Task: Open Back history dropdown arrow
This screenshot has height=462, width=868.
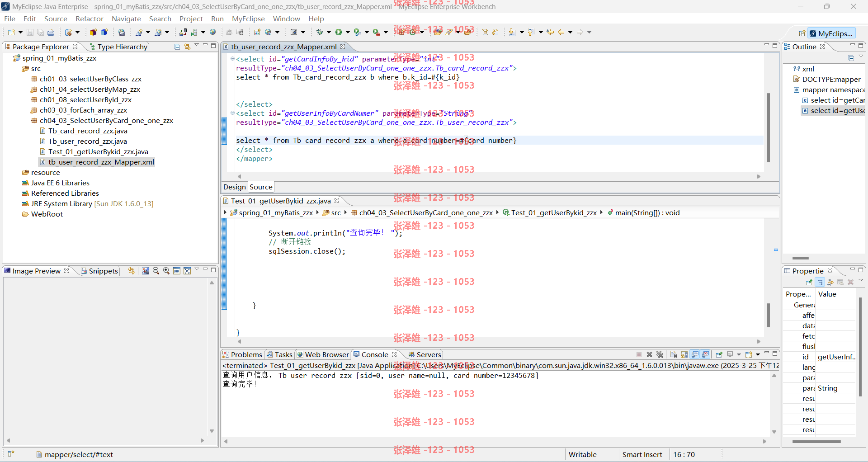Action: [x=570, y=32]
